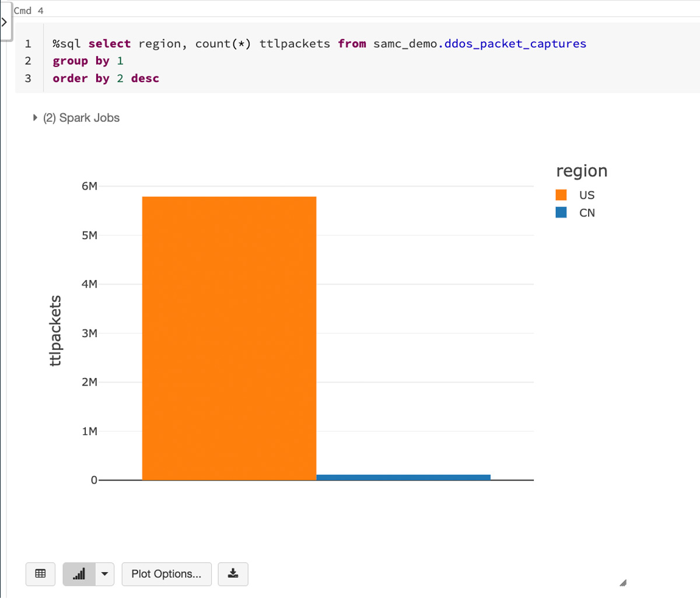Click the ttlpackets y-axis title

coord(55,331)
